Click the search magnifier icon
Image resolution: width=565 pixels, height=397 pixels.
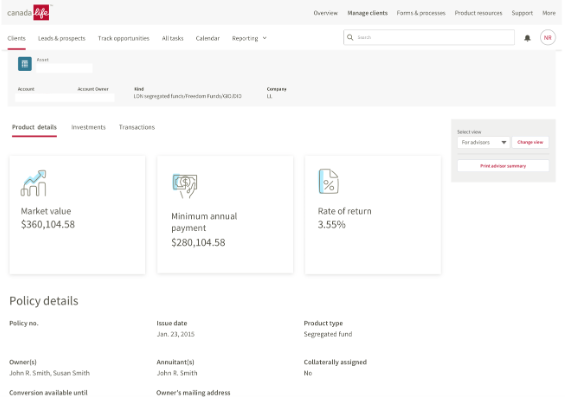tap(350, 37)
